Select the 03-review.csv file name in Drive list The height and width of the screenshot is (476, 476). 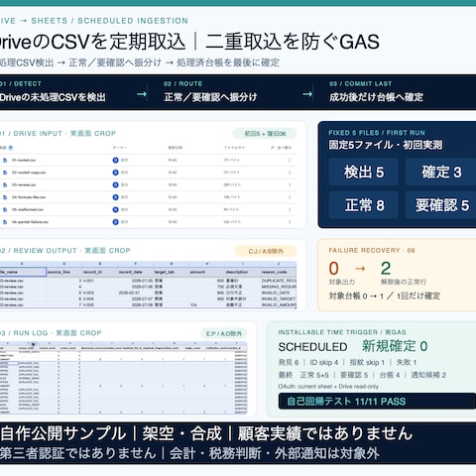[x=24, y=184]
